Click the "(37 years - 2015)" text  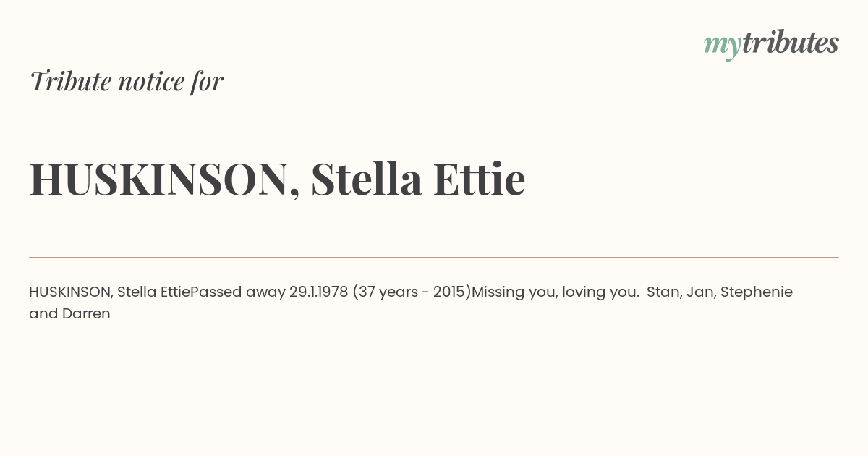tap(412, 292)
